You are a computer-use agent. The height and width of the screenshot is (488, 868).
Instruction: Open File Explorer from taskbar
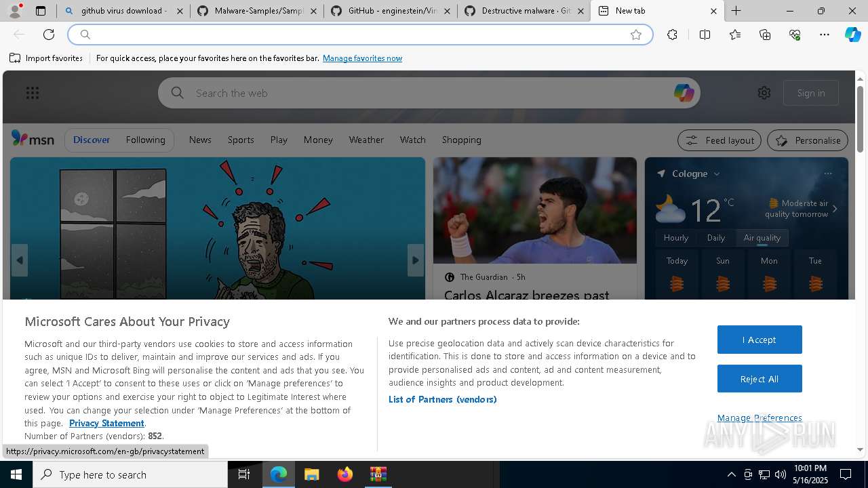pos(312,474)
